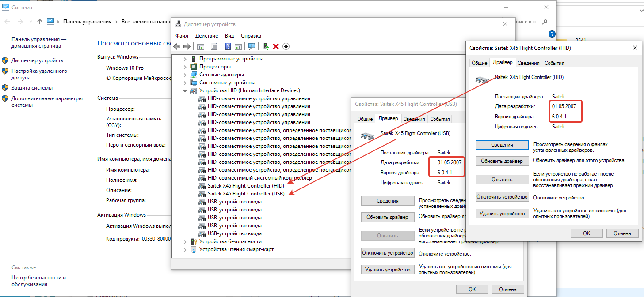Click Сведения button in HID properties dialog
This screenshot has height=297, width=644.
coord(502,145)
